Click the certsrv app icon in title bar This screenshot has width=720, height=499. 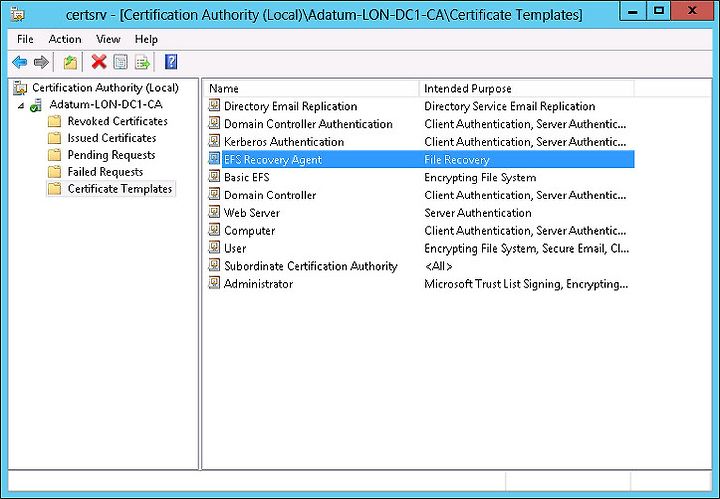click(x=17, y=15)
